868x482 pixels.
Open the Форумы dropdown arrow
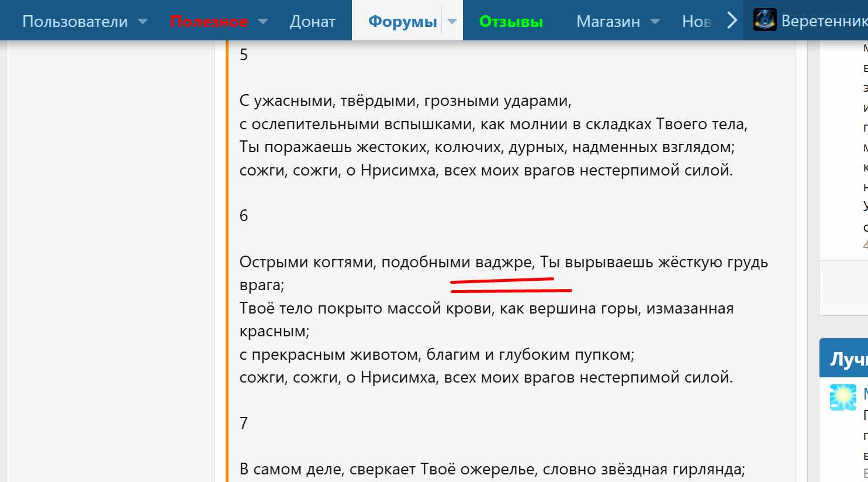tap(452, 22)
